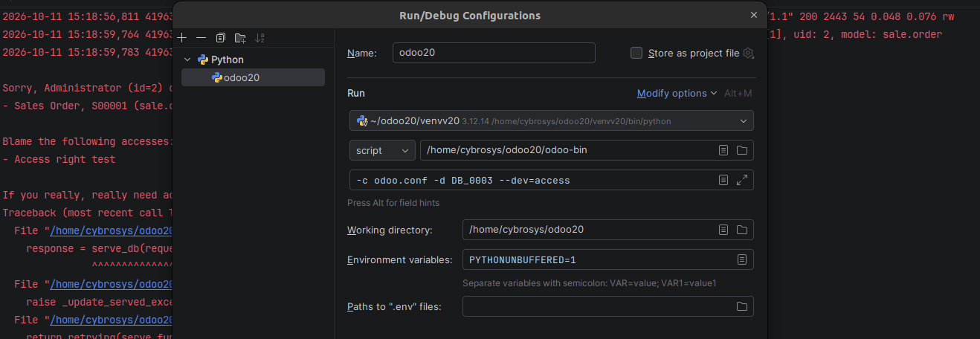Image resolution: width=980 pixels, height=339 pixels.
Task: Remove the selected configuration with the minus icon
Action: 201,37
